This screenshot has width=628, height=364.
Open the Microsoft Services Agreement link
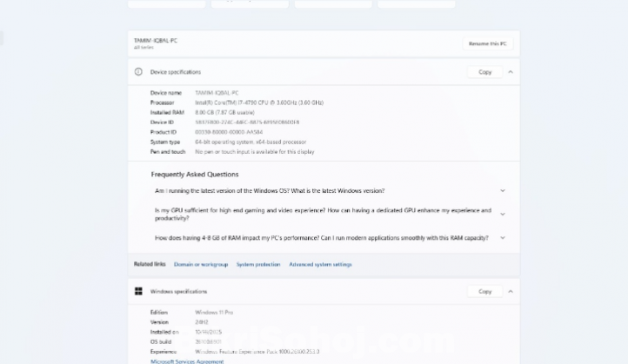point(187,361)
